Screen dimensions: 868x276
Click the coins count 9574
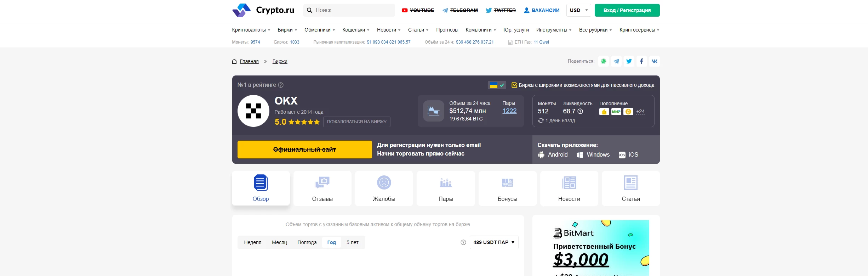[x=255, y=42]
